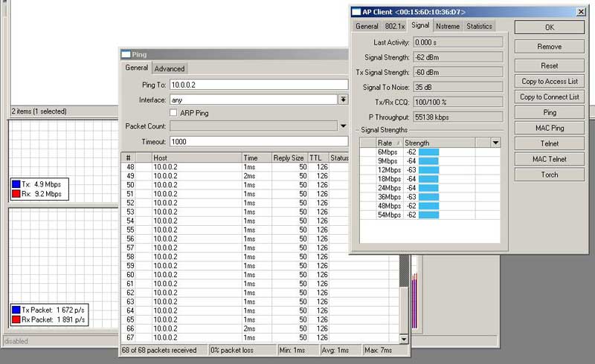This screenshot has height=364, width=595.
Task: Click the Remove button
Action: tap(550, 47)
